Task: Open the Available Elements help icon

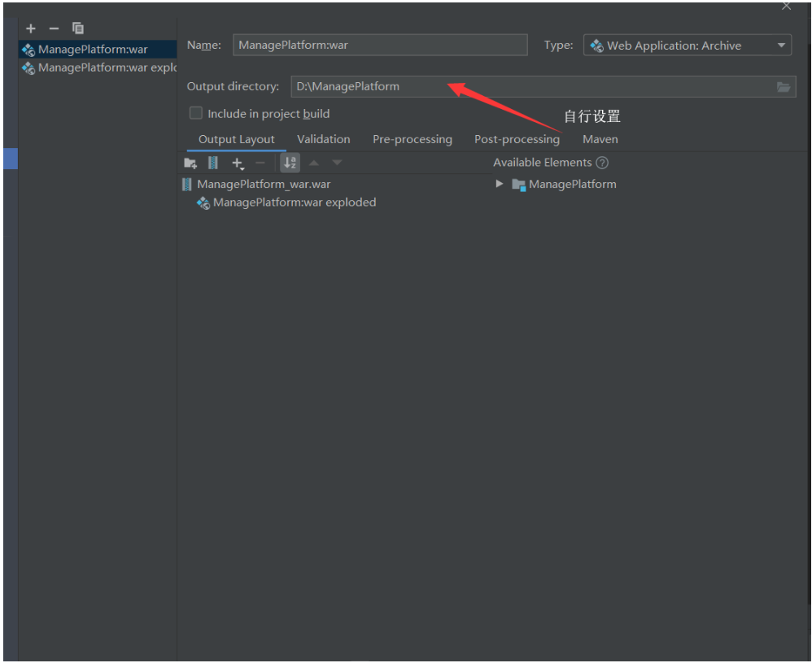Action: 602,162
